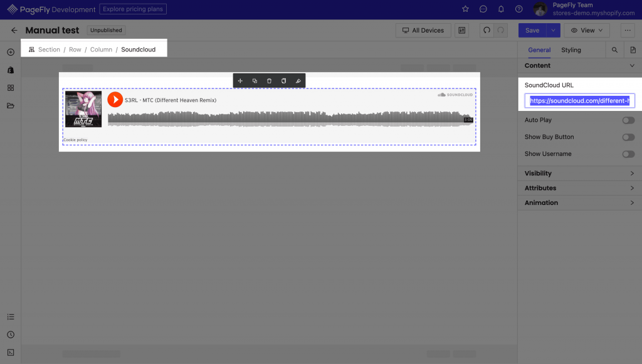Screen dimensions: 642x364
Task: Toggle the Auto Play switch
Action: (x=628, y=120)
